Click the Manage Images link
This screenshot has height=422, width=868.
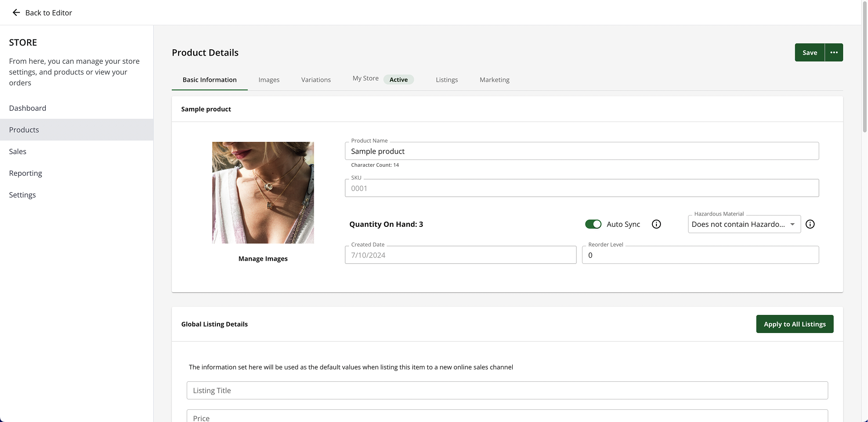click(263, 258)
